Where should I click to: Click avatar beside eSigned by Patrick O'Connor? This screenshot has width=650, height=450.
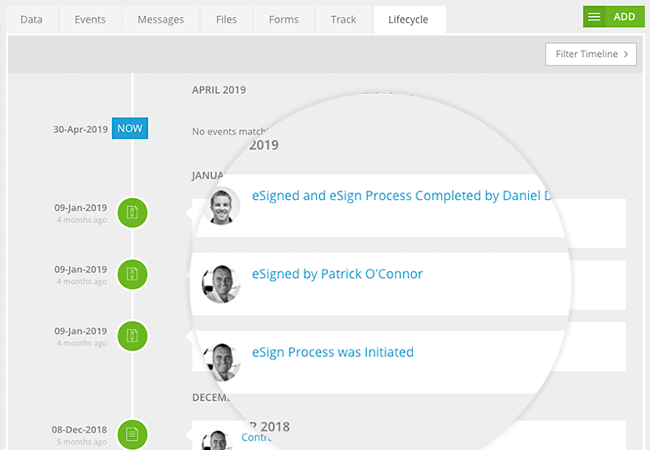219,283
